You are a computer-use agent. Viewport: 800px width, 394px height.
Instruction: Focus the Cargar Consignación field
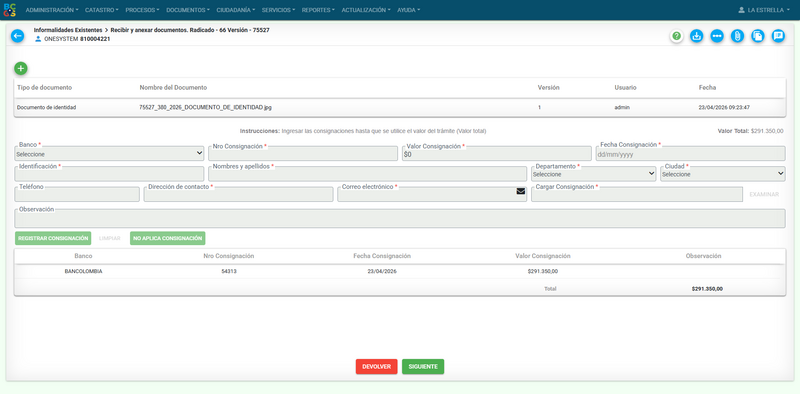click(x=637, y=194)
